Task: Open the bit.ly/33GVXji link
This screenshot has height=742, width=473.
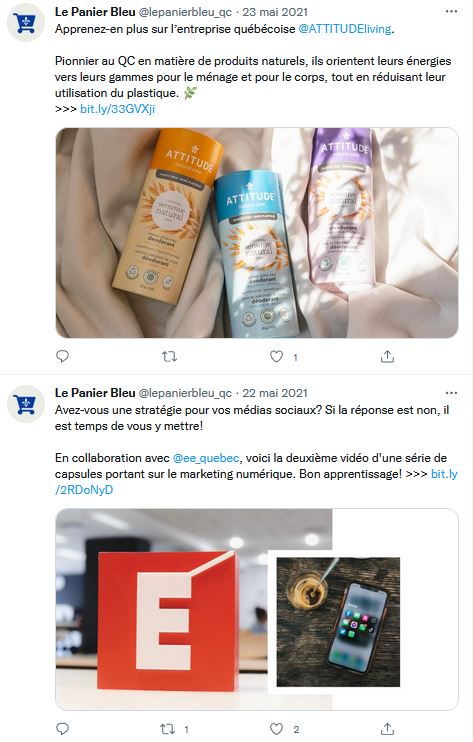Action: 117,109
